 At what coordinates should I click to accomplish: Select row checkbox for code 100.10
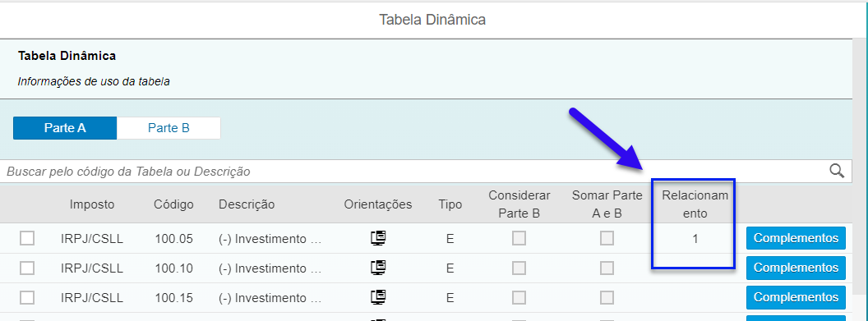pyautogui.click(x=27, y=268)
